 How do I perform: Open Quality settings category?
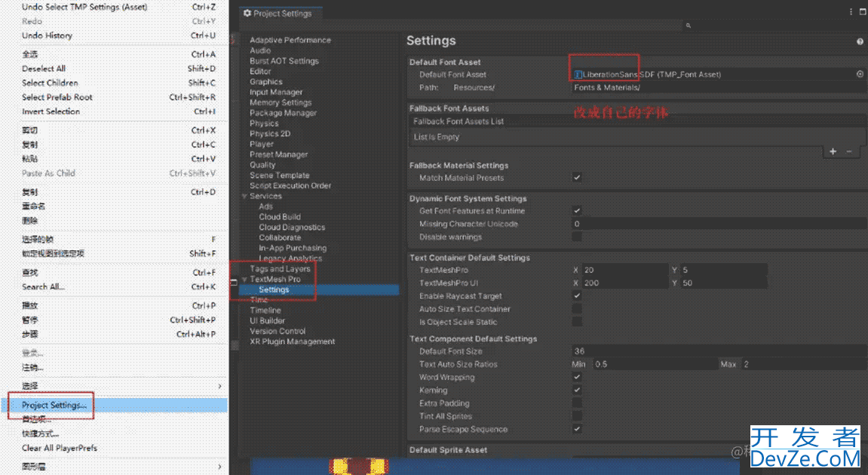click(x=262, y=164)
